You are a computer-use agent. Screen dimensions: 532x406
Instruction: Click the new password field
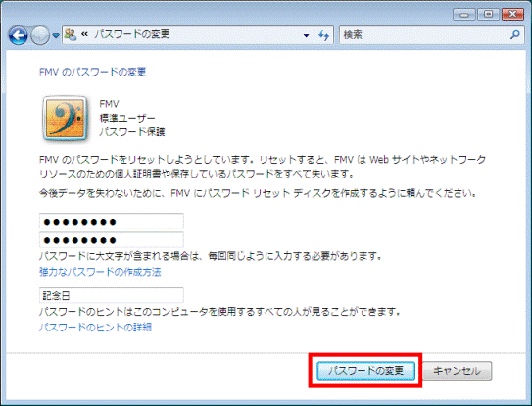[112, 222]
